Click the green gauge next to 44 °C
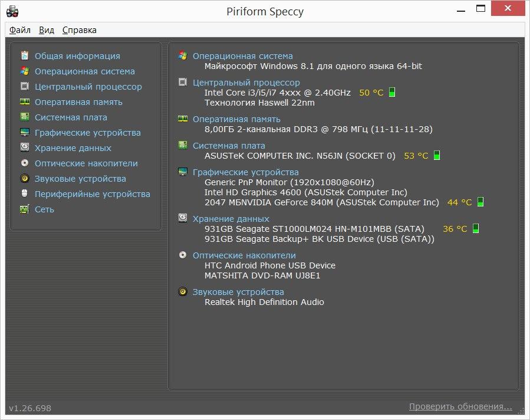Image resolution: width=530 pixels, height=420 pixels. click(480, 202)
